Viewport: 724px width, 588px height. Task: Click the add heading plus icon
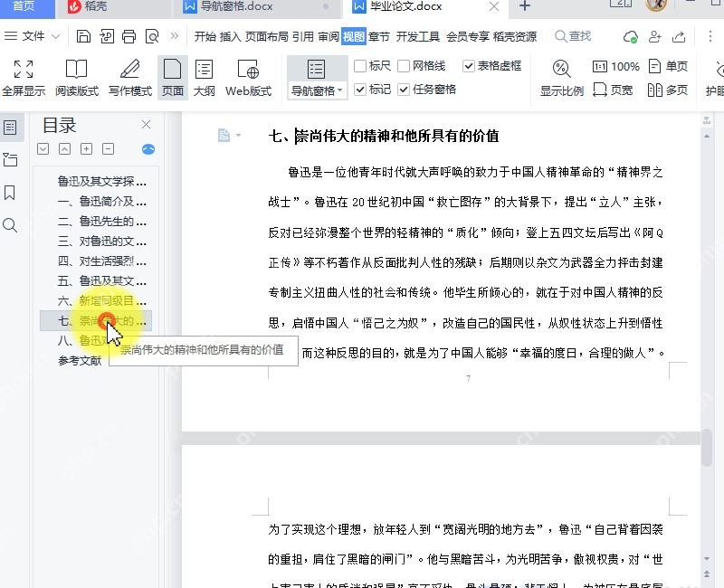[86, 149]
